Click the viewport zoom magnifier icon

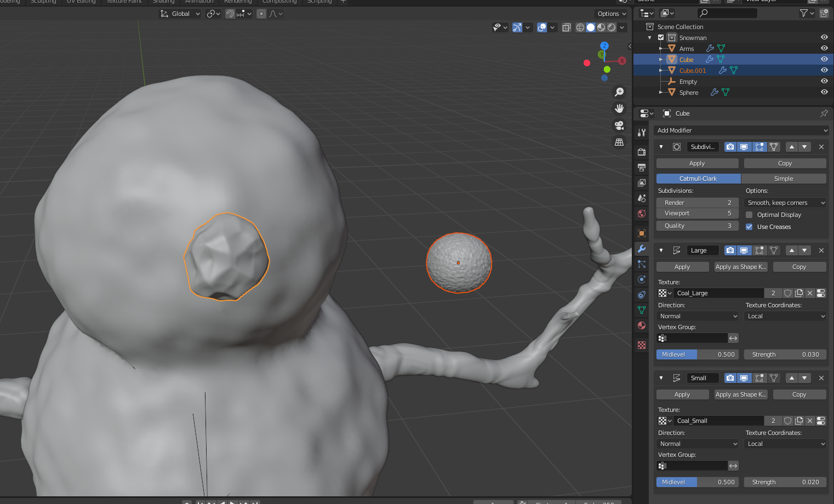[x=619, y=92]
